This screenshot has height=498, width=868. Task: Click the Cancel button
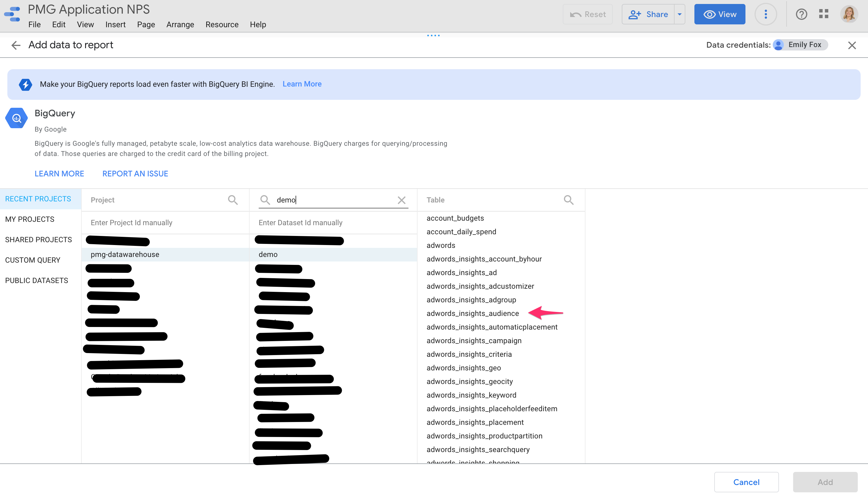pos(746,482)
